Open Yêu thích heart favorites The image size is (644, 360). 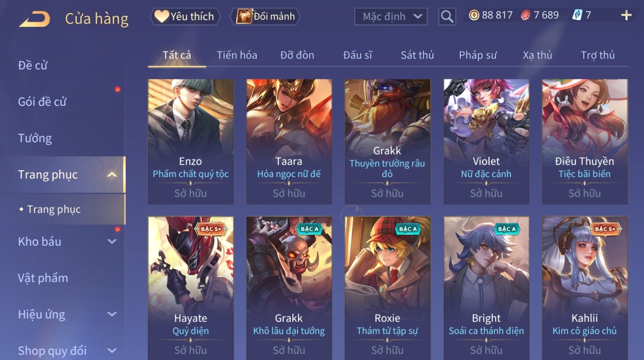tap(185, 17)
